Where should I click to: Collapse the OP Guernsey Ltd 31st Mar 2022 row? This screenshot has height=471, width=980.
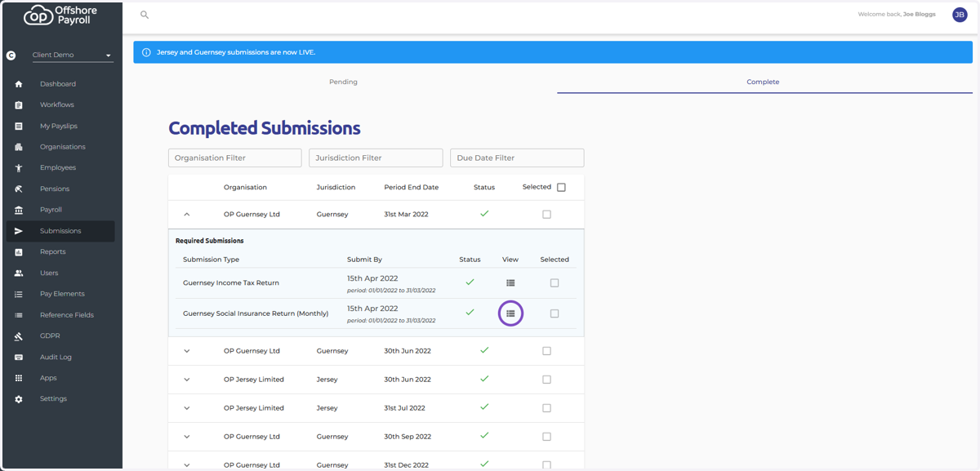coord(187,215)
